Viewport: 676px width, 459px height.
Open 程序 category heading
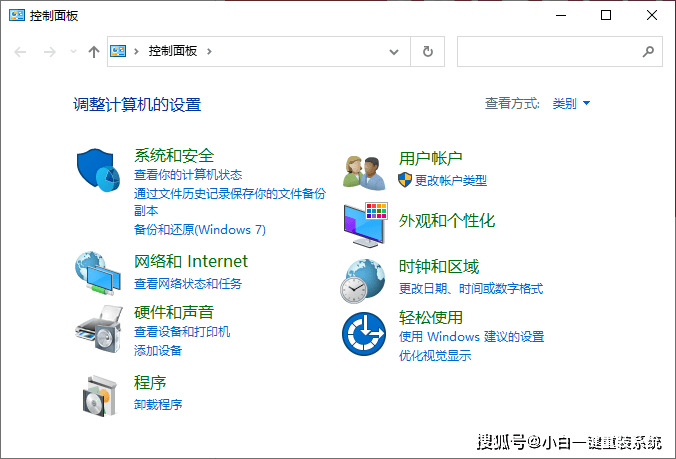(x=150, y=383)
